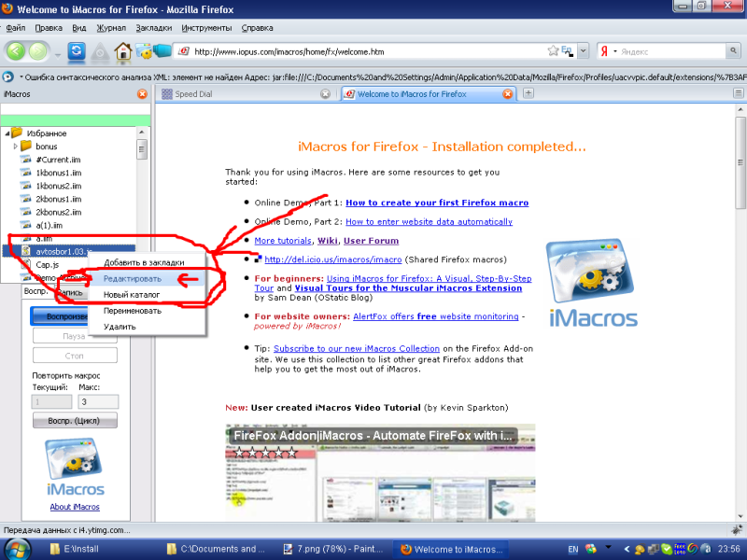
Task: Open a new tab with the plus button
Action: tap(528, 93)
